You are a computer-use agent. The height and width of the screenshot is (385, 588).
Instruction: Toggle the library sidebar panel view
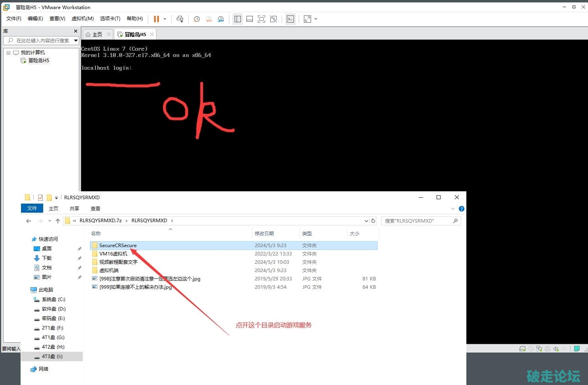238,19
